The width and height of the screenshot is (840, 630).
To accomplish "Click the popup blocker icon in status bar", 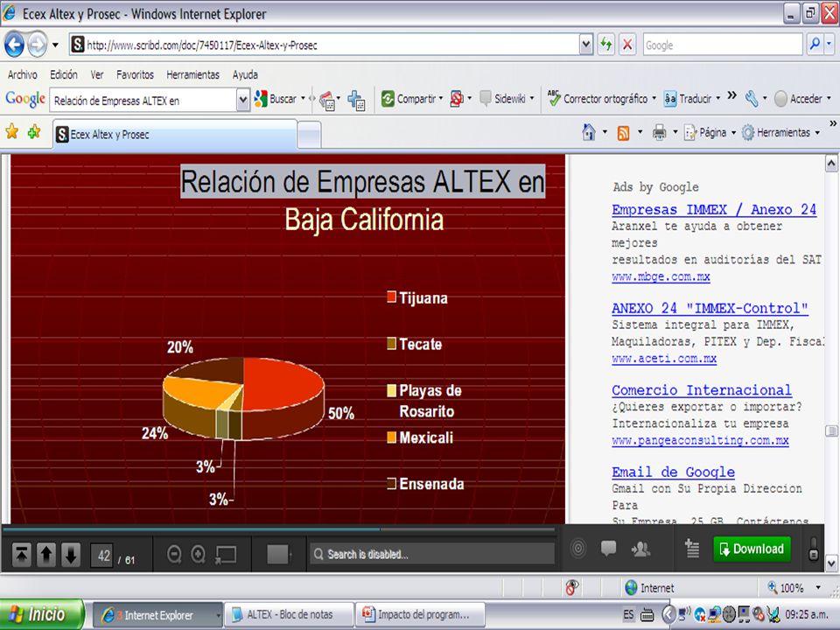I will coord(572,588).
